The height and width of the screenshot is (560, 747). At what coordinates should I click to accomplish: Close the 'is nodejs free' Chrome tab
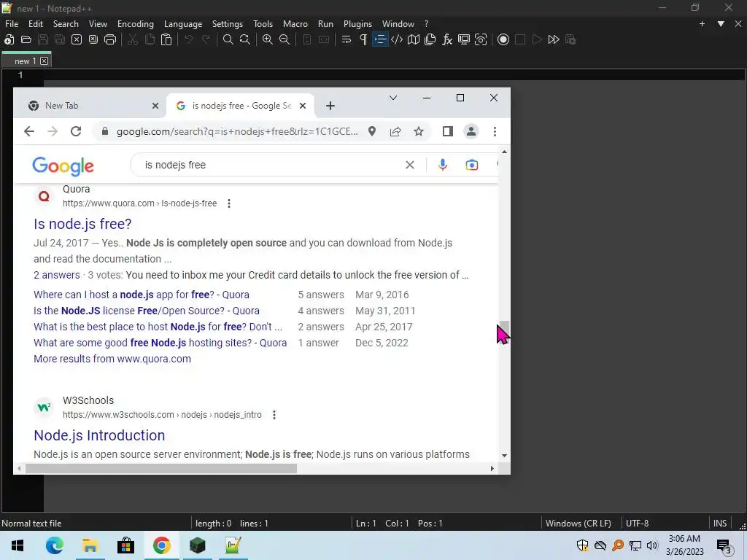(x=303, y=106)
